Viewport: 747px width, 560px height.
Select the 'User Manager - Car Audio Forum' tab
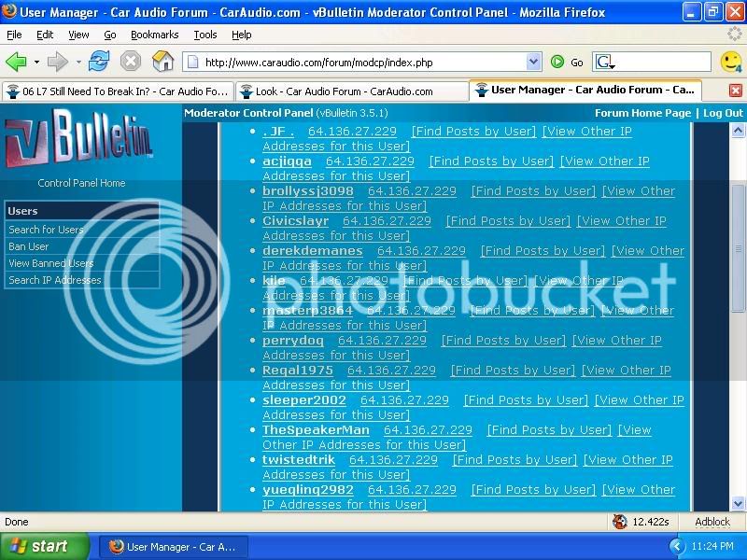pos(585,90)
